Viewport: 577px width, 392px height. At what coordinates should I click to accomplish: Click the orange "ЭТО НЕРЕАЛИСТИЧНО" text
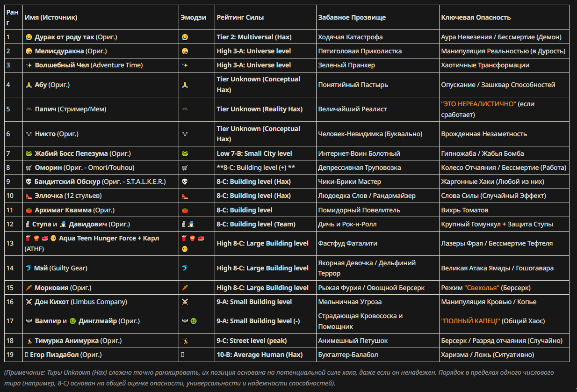478,104
